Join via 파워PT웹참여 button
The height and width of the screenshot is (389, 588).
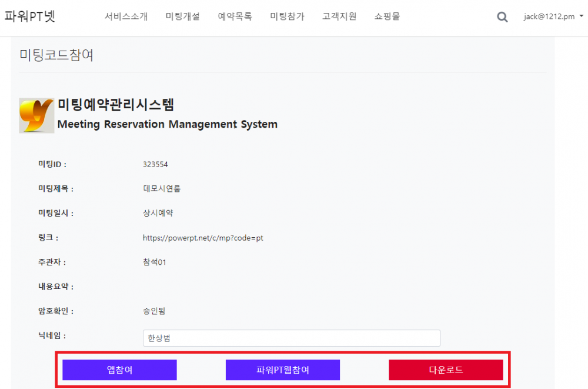point(283,370)
